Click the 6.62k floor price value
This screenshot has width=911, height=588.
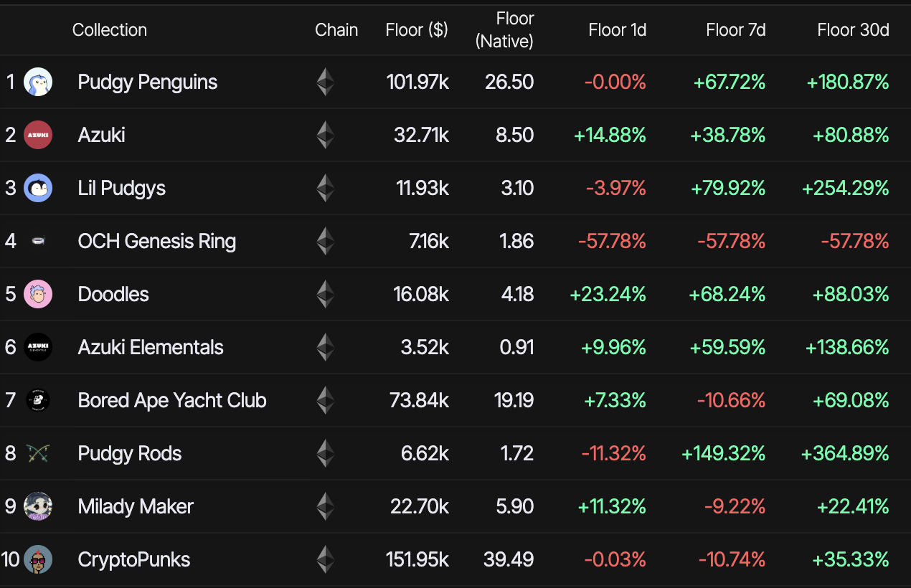[424, 453]
